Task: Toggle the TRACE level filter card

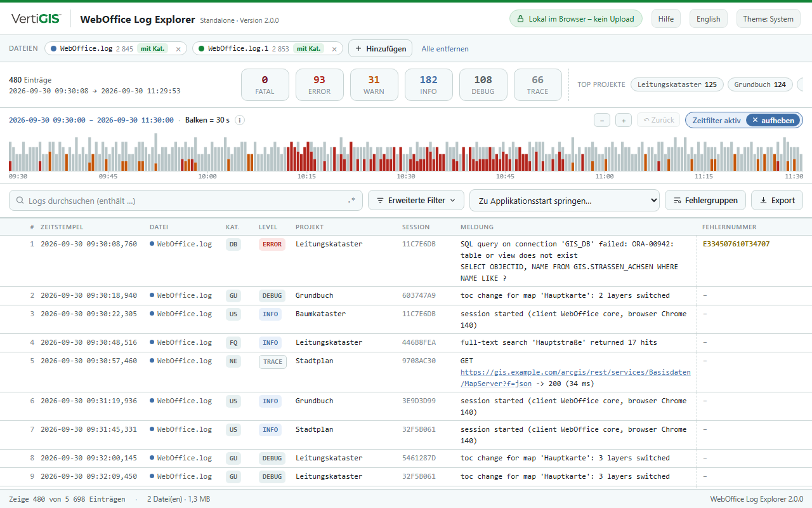Action: [x=538, y=85]
